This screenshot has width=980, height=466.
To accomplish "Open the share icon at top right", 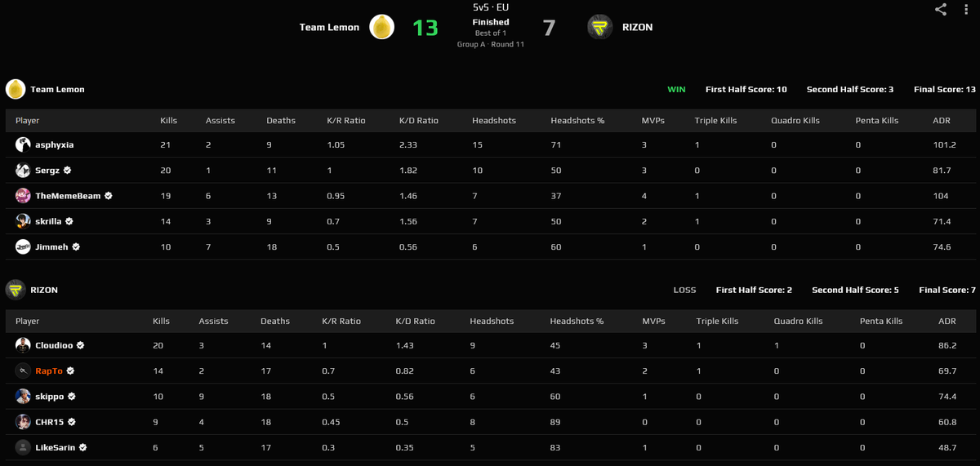I will [941, 9].
